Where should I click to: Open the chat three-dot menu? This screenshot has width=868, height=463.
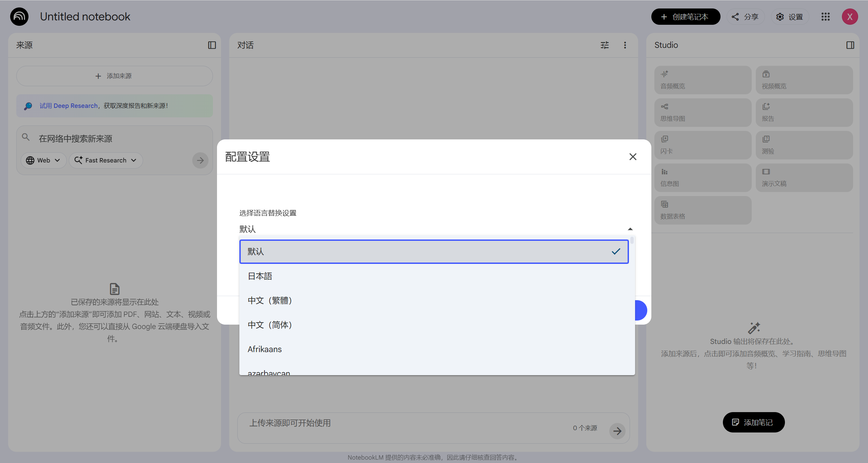pyautogui.click(x=625, y=45)
